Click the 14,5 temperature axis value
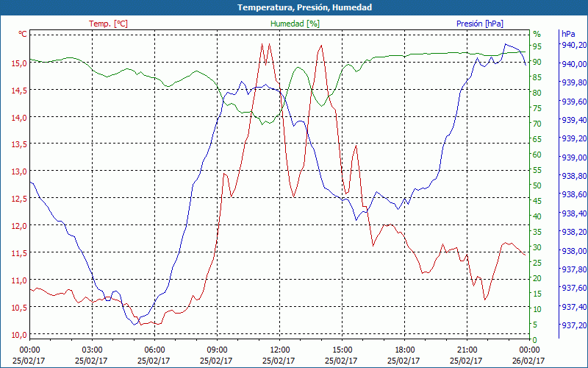The height and width of the screenshot is (368, 588). (19, 91)
